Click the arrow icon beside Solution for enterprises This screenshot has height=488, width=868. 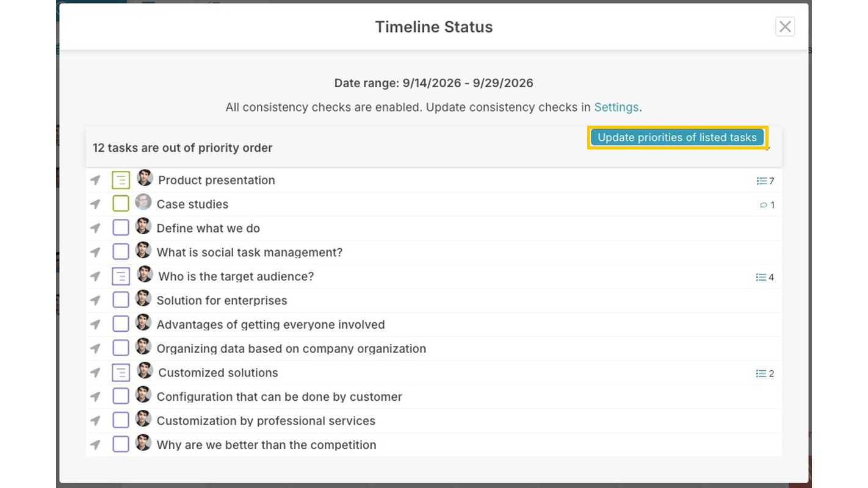tap(95, 301)
